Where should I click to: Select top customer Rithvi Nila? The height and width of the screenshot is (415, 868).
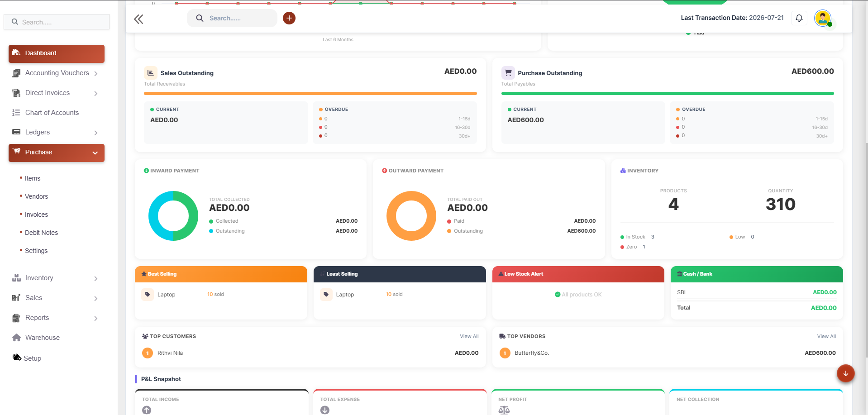170,353
